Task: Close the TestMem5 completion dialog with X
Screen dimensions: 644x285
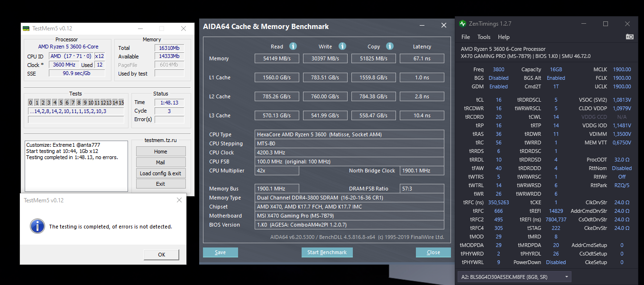Action: point(179,200)
